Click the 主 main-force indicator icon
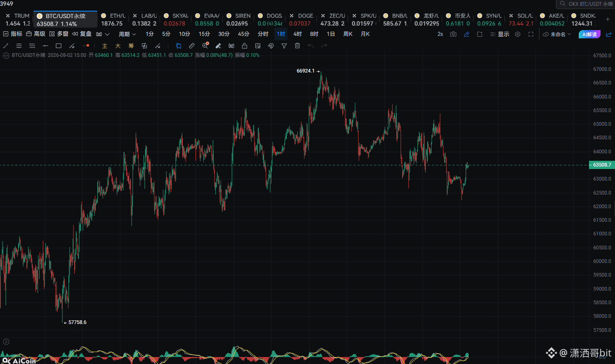The width and height of the screenshot is (615, 364). click(105, 46)
